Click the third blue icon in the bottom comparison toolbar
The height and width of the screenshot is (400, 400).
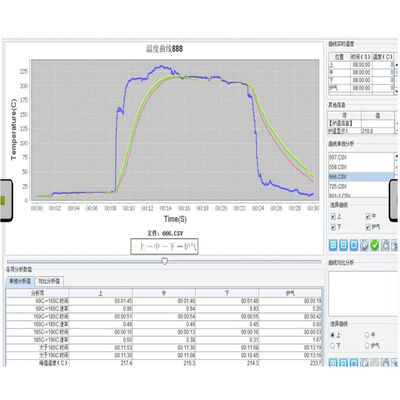coord(354,363)
